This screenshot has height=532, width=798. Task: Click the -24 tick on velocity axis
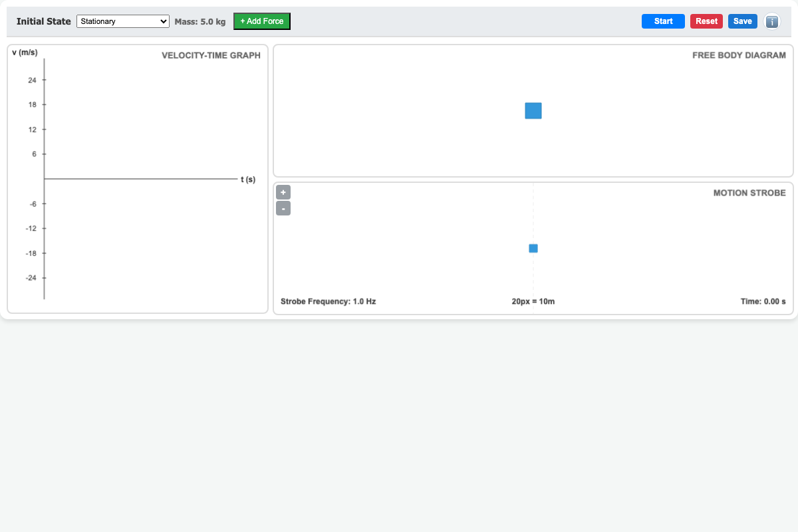31,278
